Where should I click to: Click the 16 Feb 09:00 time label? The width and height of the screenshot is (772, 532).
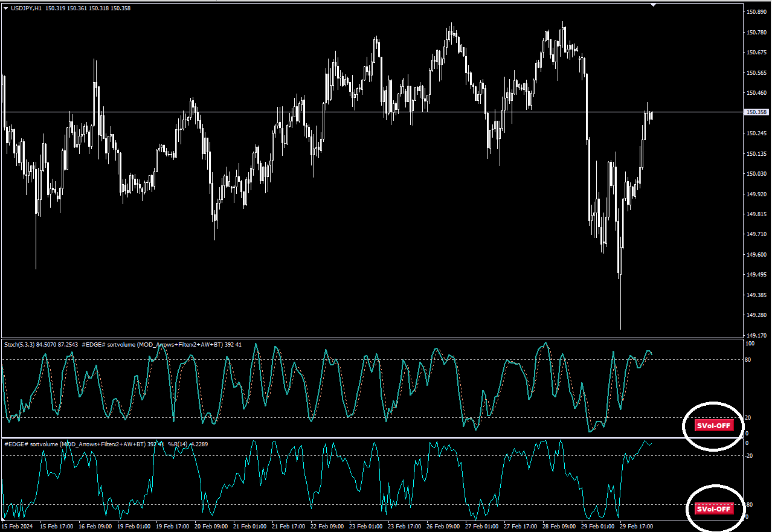(95, 527)
